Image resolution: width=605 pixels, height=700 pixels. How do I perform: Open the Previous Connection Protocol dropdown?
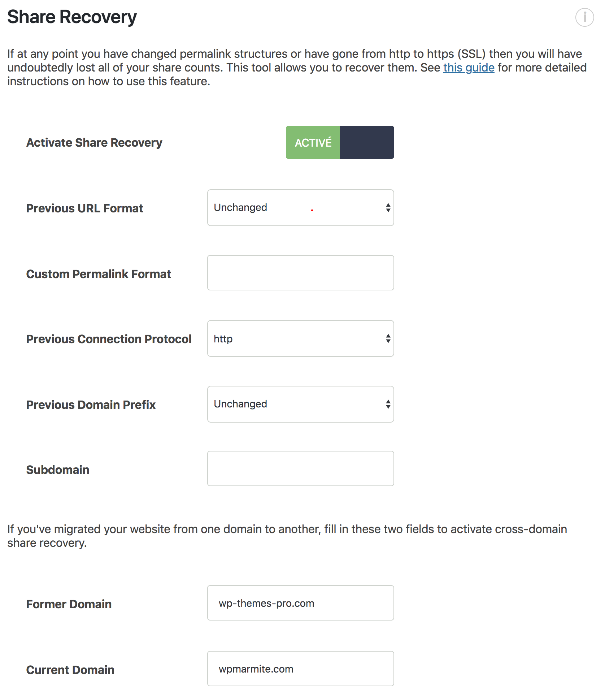click(300, 338)
